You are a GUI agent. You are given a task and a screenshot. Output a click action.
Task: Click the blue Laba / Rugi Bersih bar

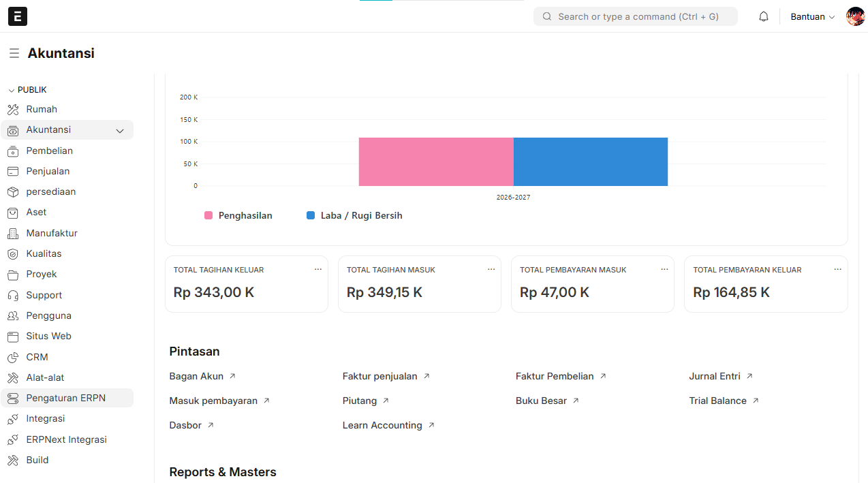coord(590,161)
